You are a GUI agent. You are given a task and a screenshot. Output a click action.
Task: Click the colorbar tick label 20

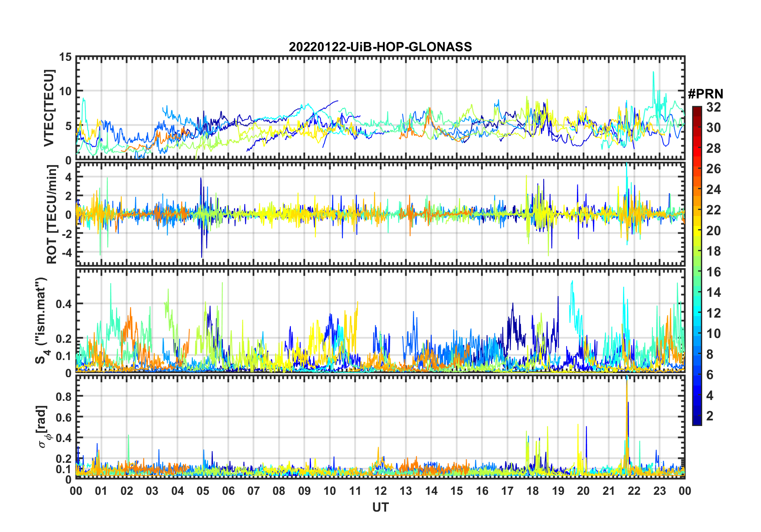click(713, 231)
